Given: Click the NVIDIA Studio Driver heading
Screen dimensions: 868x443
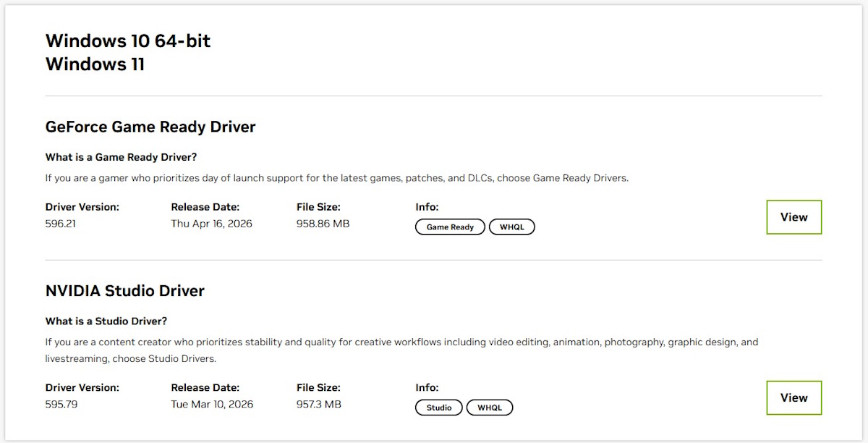Looking at the screenshot, I should 125,291.
